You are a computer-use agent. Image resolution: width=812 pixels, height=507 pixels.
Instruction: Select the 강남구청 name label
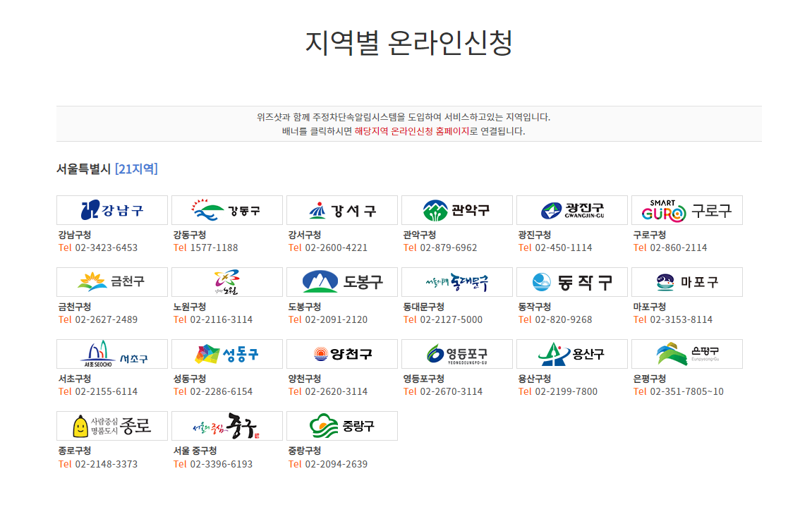pos(75,235)
